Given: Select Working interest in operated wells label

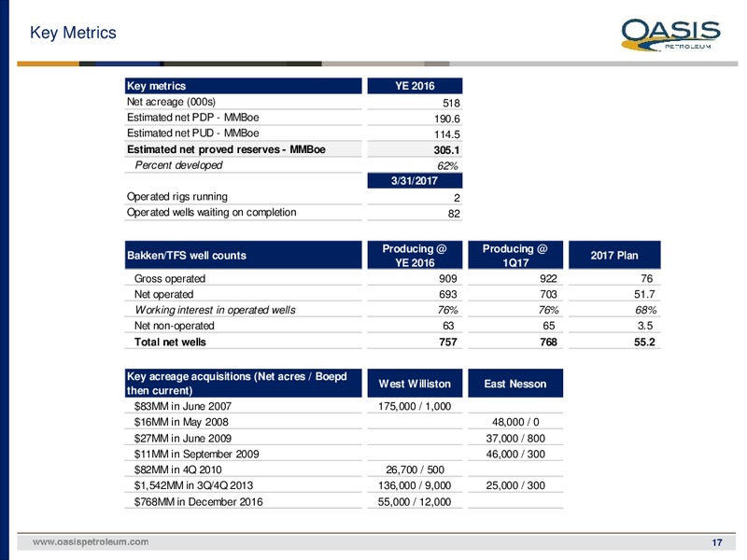Looking at the screenshot, I should coord(216,310).
